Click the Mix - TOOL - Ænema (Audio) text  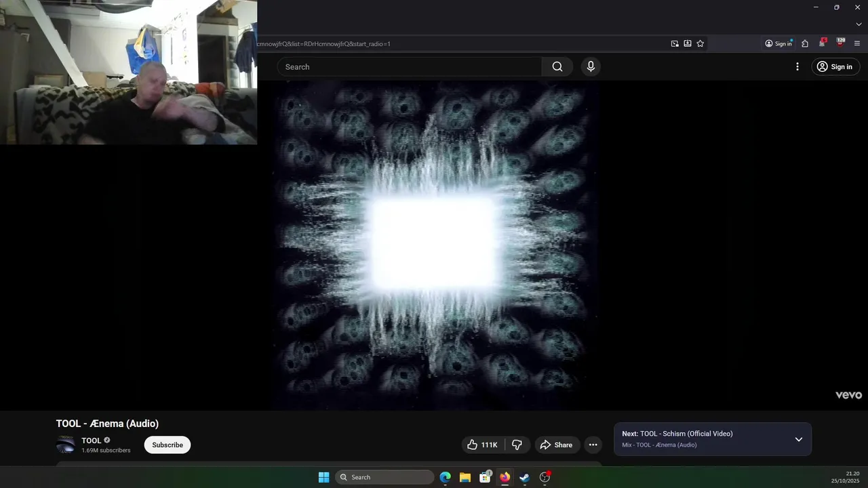[659, 445]
